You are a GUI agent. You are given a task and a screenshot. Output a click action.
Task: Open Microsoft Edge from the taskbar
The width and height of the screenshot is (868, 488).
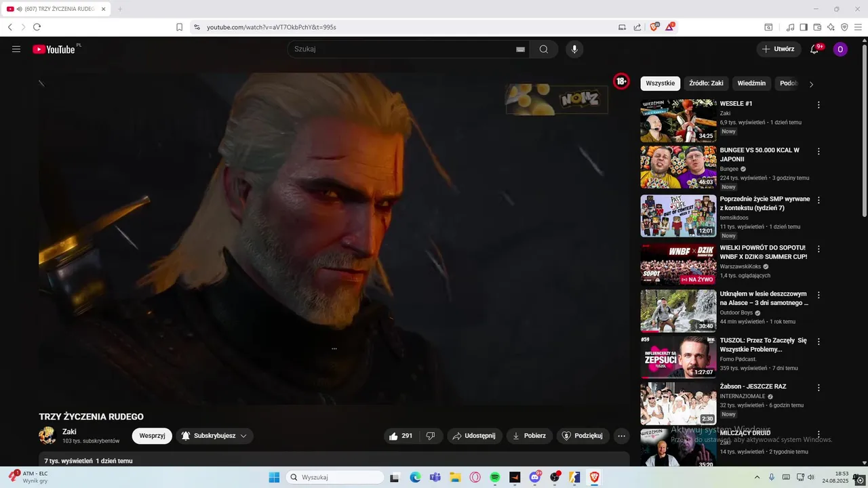pyautogui.click(x=415, y=477)
